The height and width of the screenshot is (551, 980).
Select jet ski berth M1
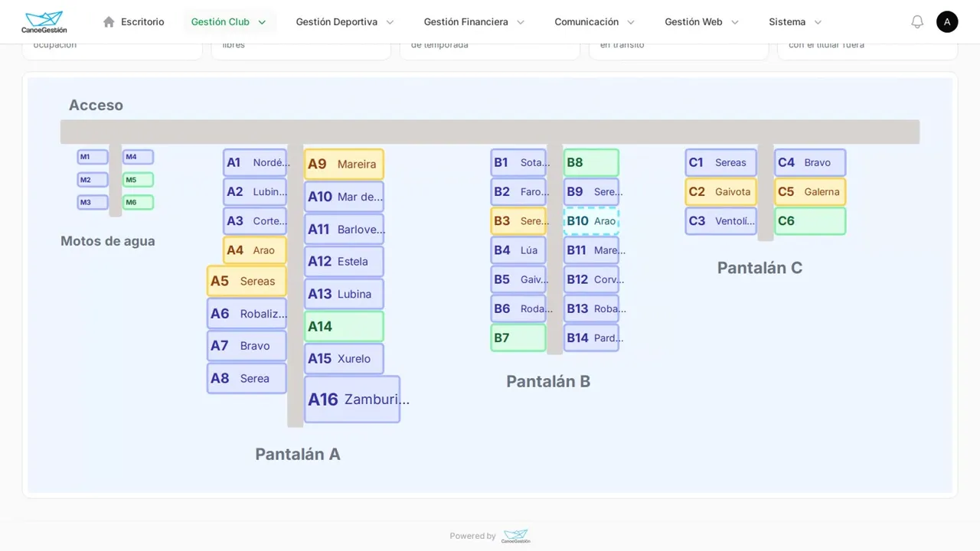[93, 157]
